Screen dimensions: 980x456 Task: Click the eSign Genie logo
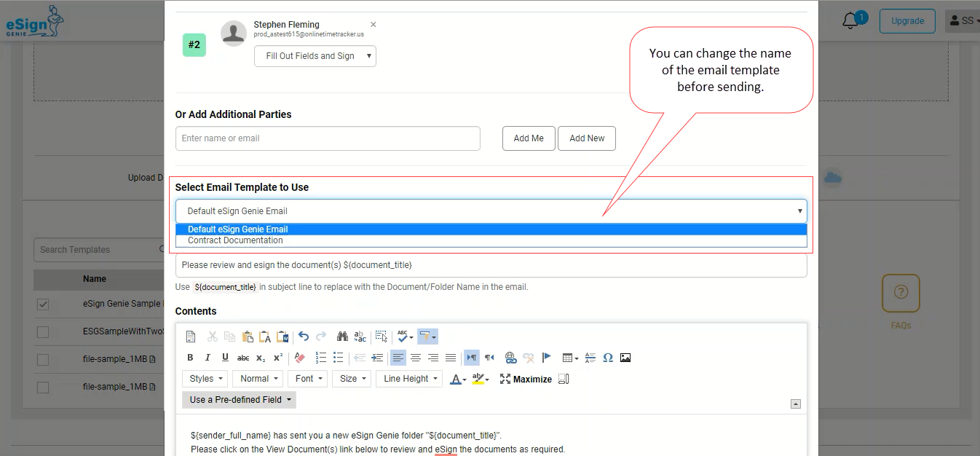[35, 22]
